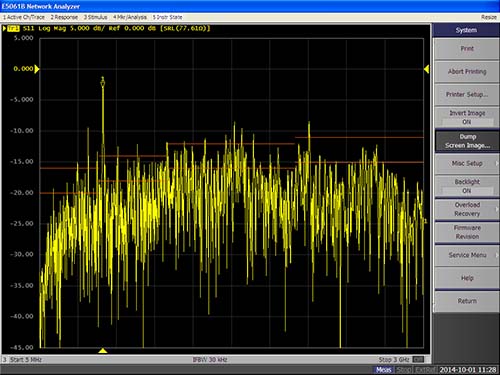The image size is (500, 375).
Task: Open Printer Setup... softkey
Action: tap(467, 95)
